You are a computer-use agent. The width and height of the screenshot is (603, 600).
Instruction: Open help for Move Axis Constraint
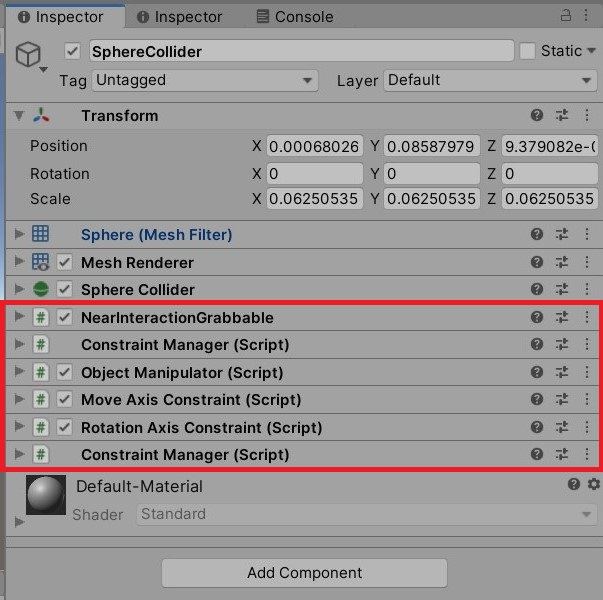coord(537,399)
